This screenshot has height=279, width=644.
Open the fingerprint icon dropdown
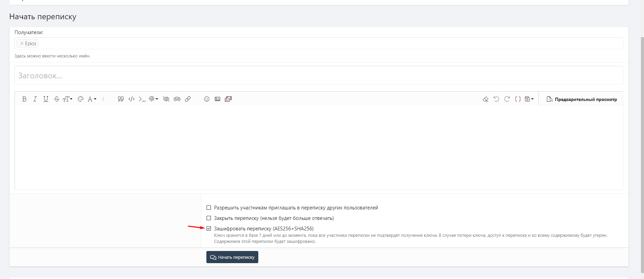point(153,99)
